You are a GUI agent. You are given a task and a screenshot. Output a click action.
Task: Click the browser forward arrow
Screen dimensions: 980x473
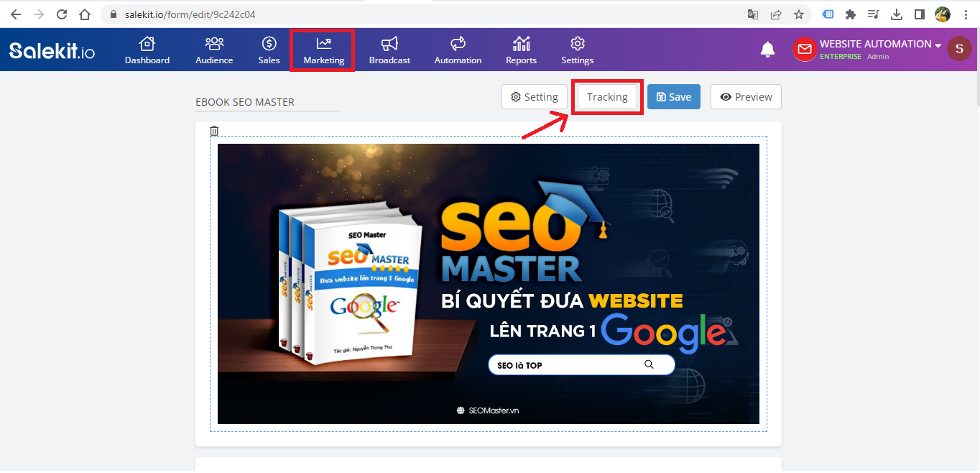tap(39, 14)
